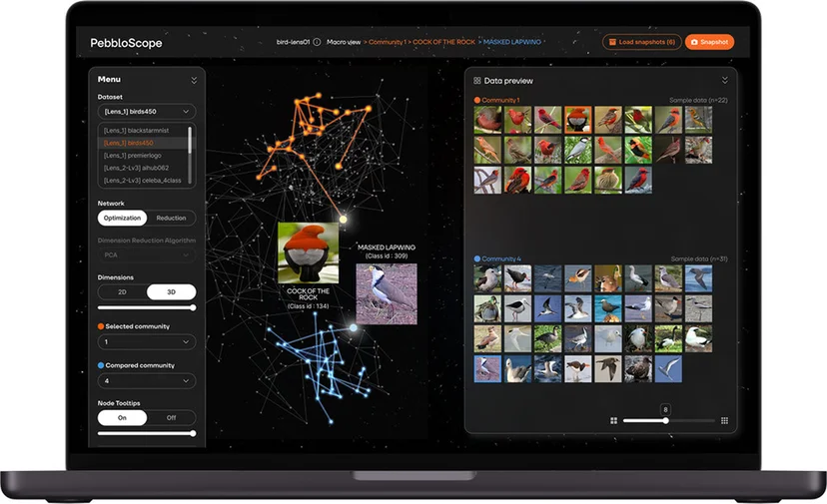Click Load snapshots (6) button
827x504 pixels.
pyautogui.click(x=642, y=42)
